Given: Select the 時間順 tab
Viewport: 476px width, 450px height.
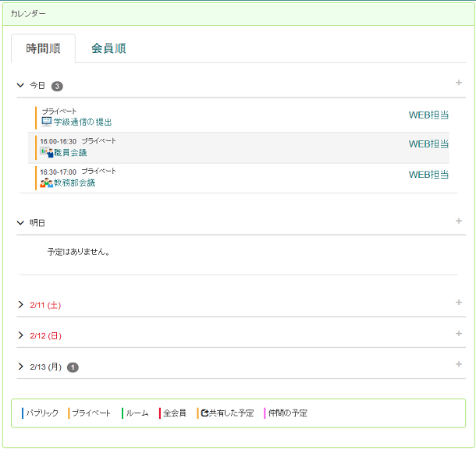Looking at the screenshot, I should [x=43, y=48].
